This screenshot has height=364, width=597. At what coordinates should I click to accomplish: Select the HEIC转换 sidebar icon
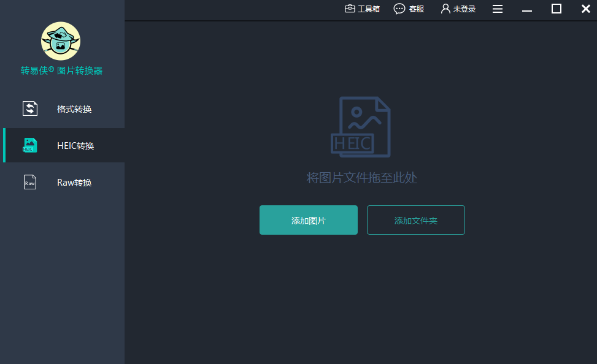[x=29, y=145]
